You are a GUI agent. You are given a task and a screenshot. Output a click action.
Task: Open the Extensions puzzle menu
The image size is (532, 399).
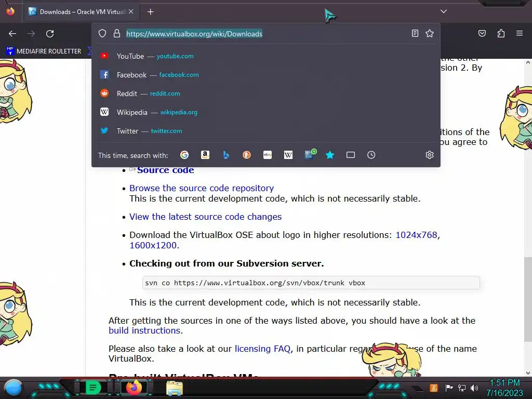[x=501, y=33]
